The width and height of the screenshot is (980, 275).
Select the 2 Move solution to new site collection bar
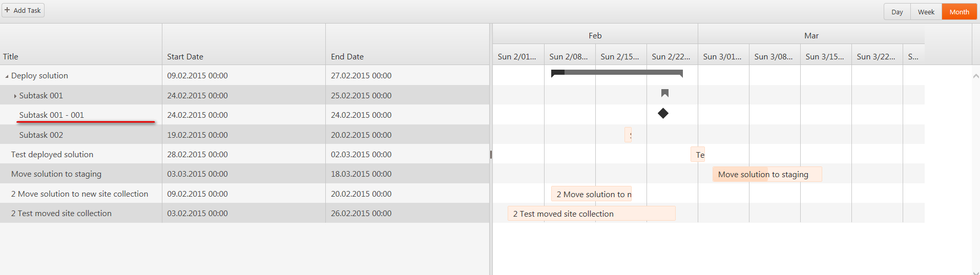pyautogui.click(x=591, y=194)
